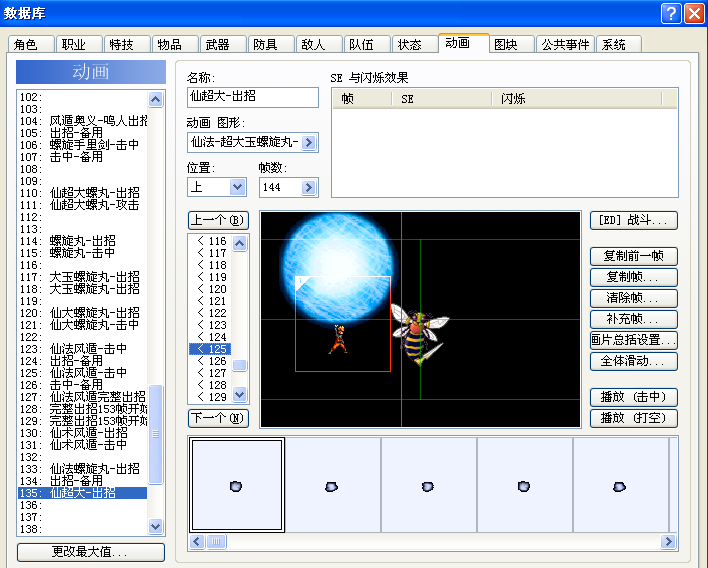Expand the 位置 dropdown
This screenshot has width=708, height=568.
coord(238,187)
